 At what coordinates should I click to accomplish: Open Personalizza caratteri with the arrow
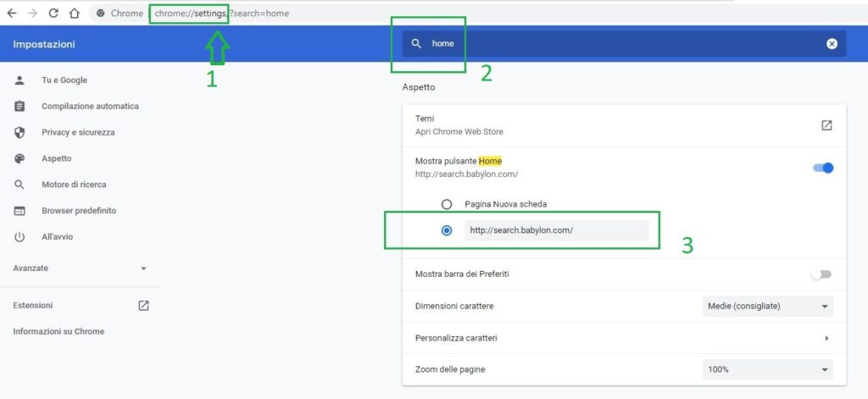pos(826,337)
